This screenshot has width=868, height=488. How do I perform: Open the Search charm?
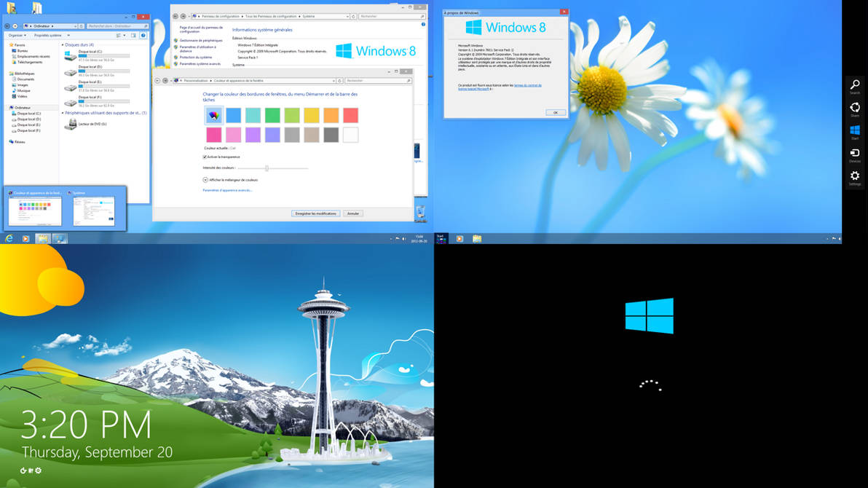855,83
